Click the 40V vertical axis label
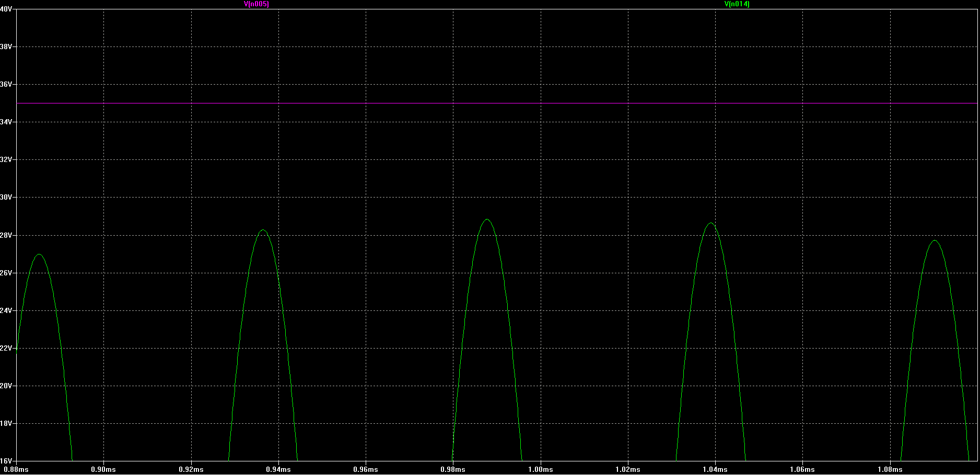 pos(6,9)
